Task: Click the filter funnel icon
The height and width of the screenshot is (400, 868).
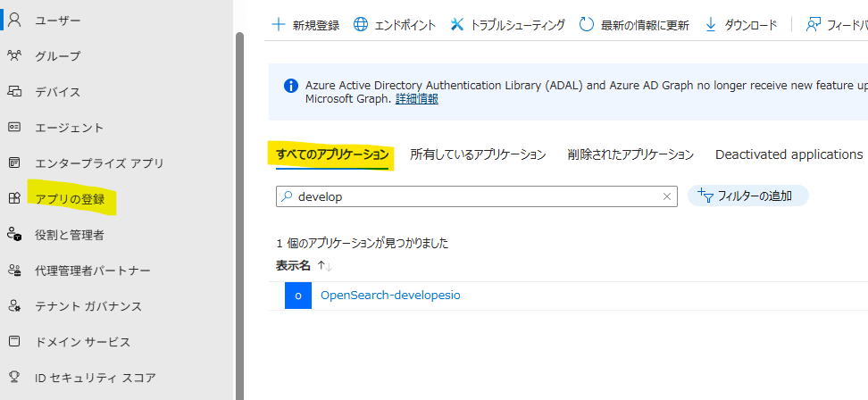Action: [705, 196]
